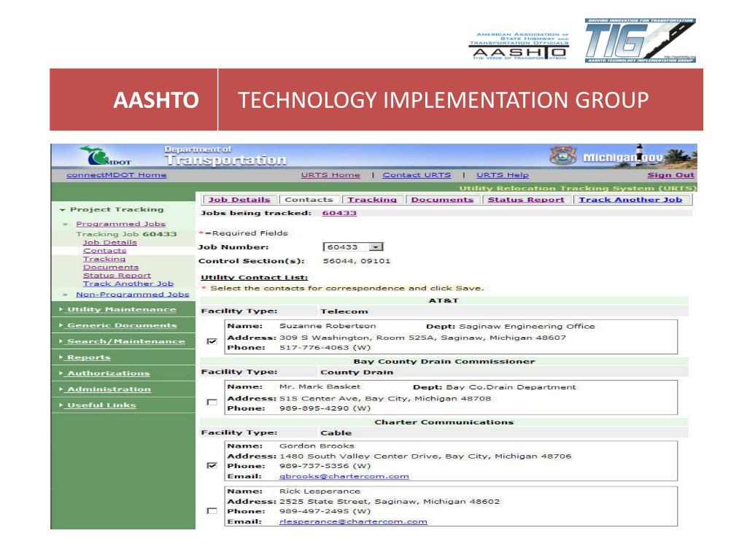
Task: Click the AT&T company heading
Action: (x=443, y=300)
